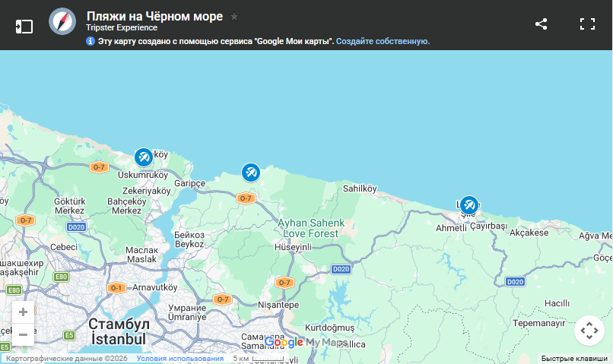Click Быстрые клавиши button
This screenshot has width=613, height=364.
point(574,359)
